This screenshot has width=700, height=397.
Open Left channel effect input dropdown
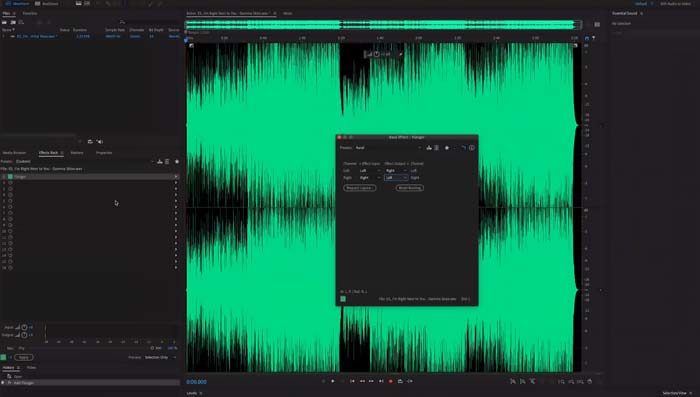tap(370, 171)
